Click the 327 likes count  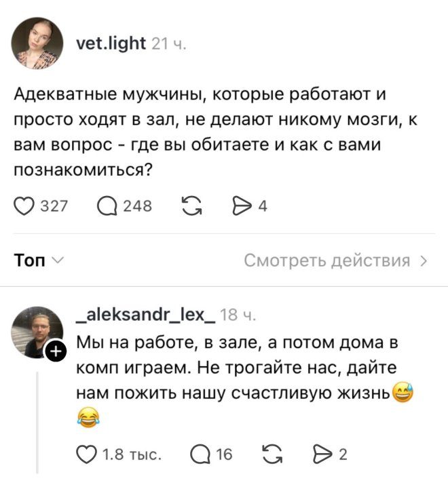pyautogui.click(x=54, y=206)
